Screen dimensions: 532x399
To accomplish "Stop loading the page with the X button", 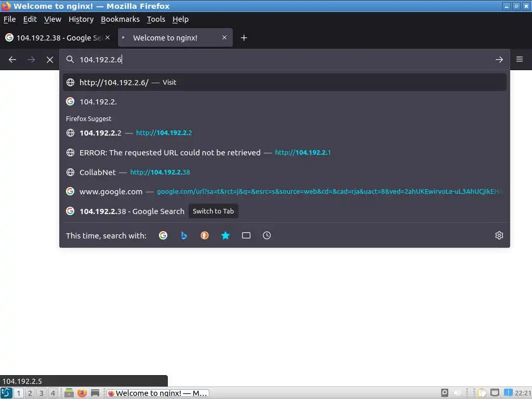I will (x=50, y=60).
